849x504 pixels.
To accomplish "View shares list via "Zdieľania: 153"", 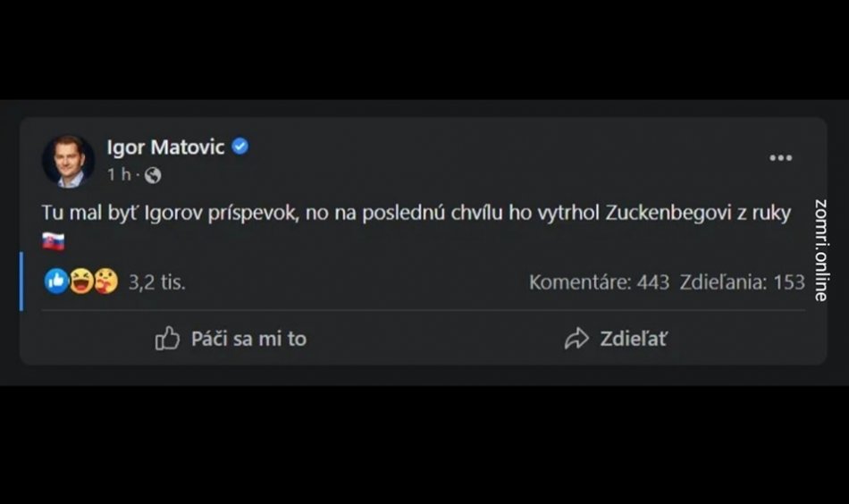I will coord(742,282).
